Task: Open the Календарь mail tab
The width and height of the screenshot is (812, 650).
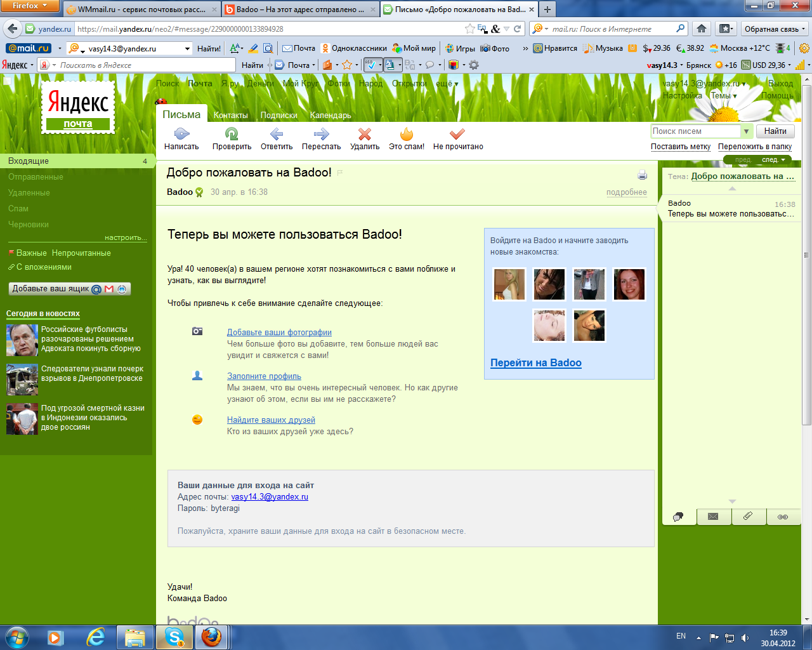Action: pyautogui.click(x=331, y=115)
